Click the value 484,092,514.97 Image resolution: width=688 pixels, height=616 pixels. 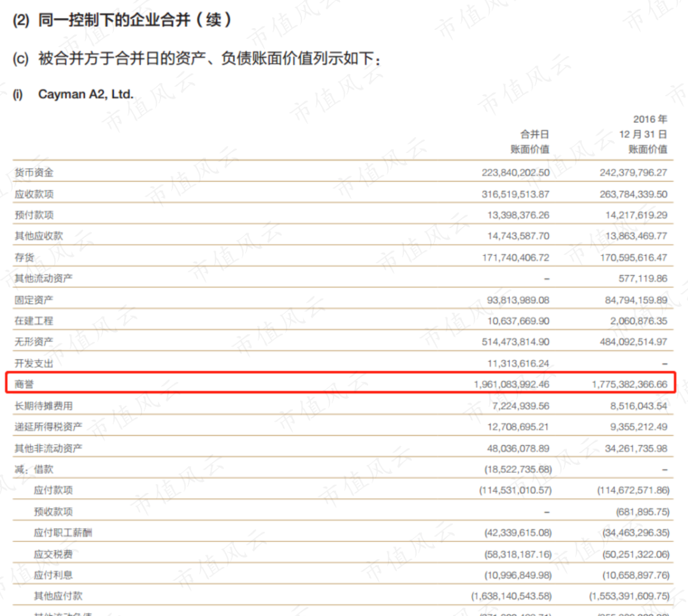tap(634, 342)
